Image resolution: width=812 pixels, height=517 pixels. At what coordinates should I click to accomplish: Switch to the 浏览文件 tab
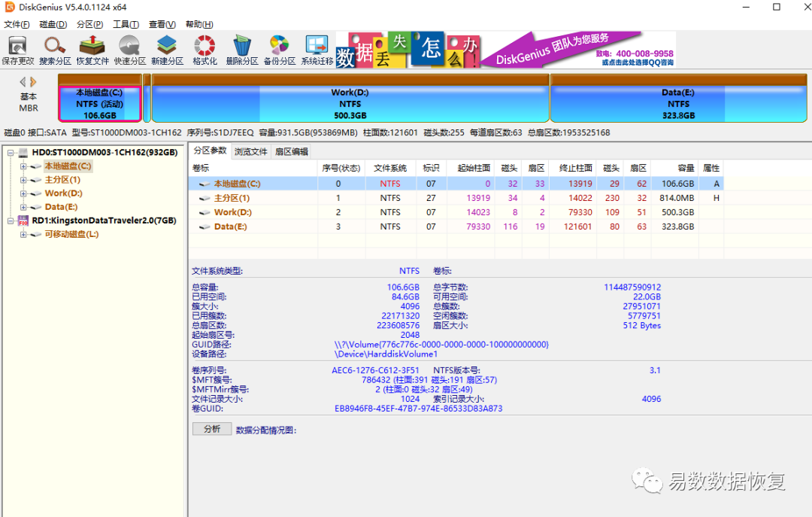coord(250,151)
